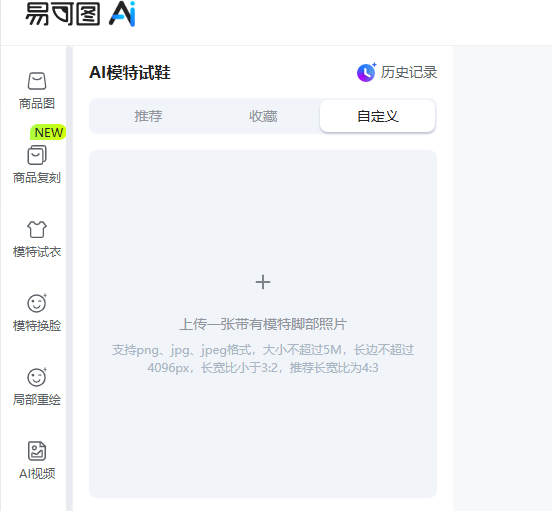Select the 模特换脸 smiley face icon

(x=37, y=303)
